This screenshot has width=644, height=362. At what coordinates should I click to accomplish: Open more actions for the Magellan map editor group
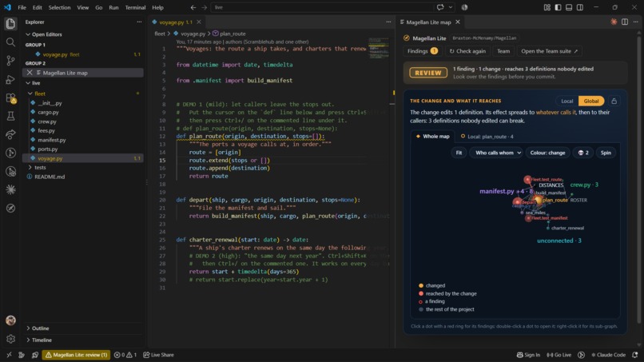click(x=636, y=22)
